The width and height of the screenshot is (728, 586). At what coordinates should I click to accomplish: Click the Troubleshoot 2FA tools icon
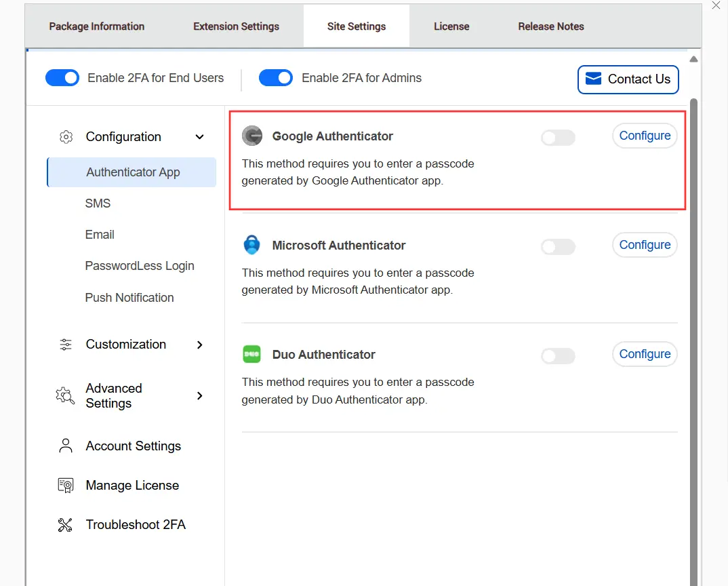66,525
